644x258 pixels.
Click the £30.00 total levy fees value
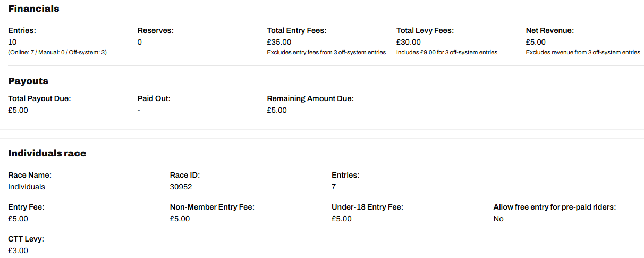click(x=409, y=42)
